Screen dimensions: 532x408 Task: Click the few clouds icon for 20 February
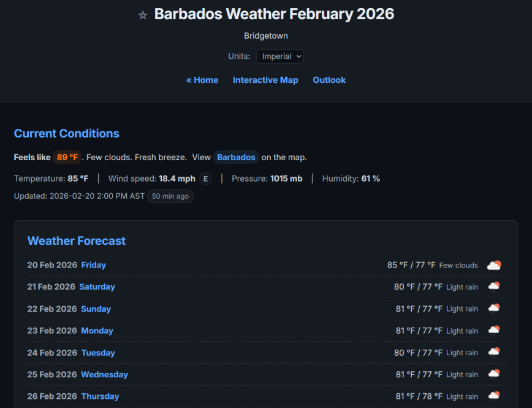[x=494, y=264]
